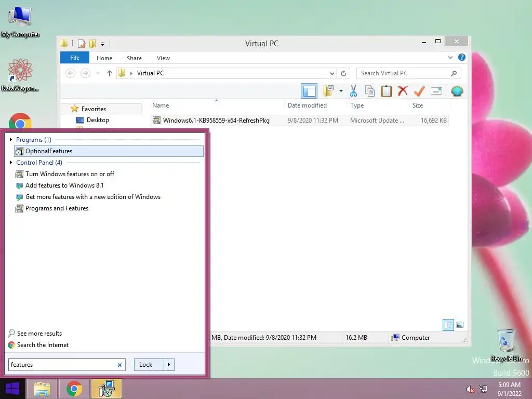Click the Forward navigation arrow
This screenshot has height=399, width=532.
(x=85, y=73)
